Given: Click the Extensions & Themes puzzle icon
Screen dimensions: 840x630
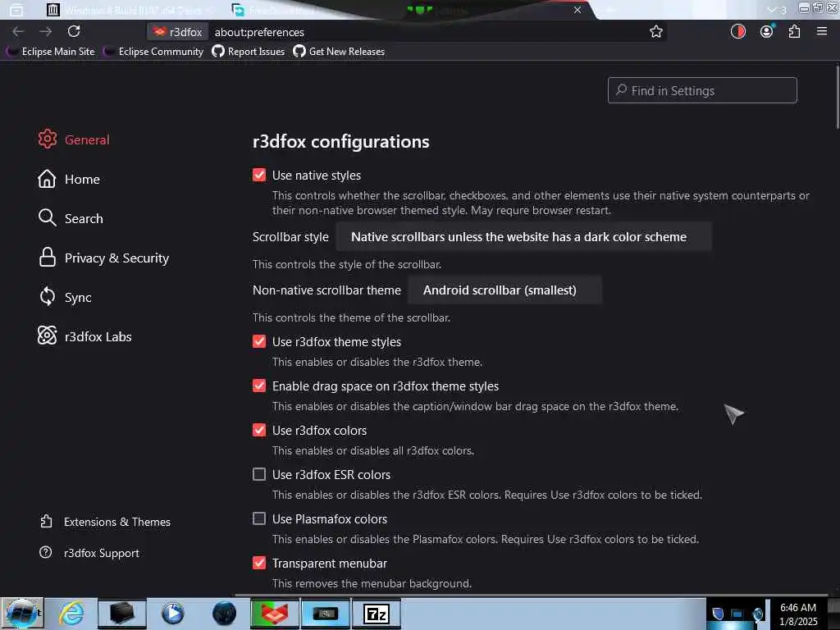Looking at the screenshot, I should tap(46, 521).
